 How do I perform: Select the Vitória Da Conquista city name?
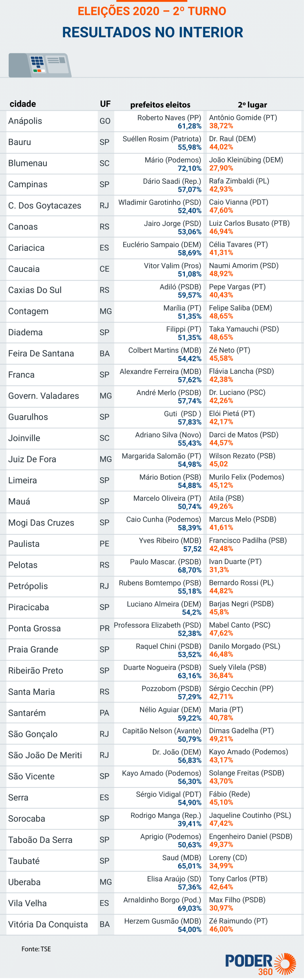[48, 924]
